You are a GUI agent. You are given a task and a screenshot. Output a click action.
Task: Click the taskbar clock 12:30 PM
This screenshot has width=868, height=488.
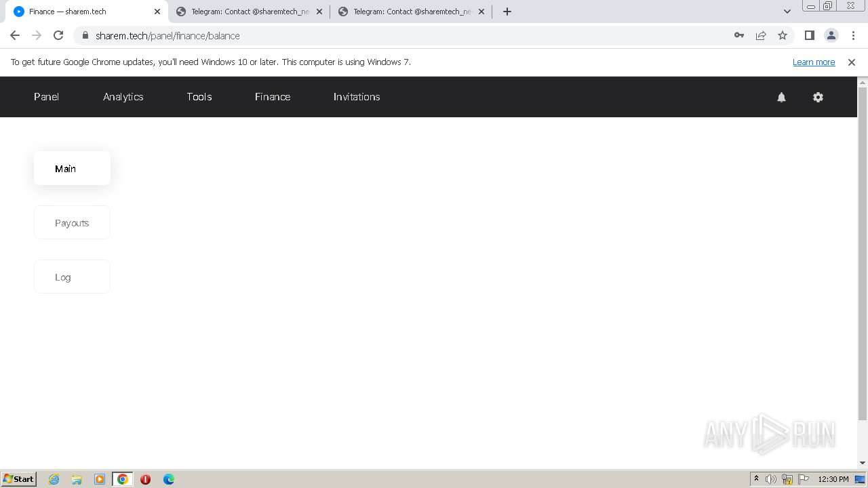pos(833,479)
